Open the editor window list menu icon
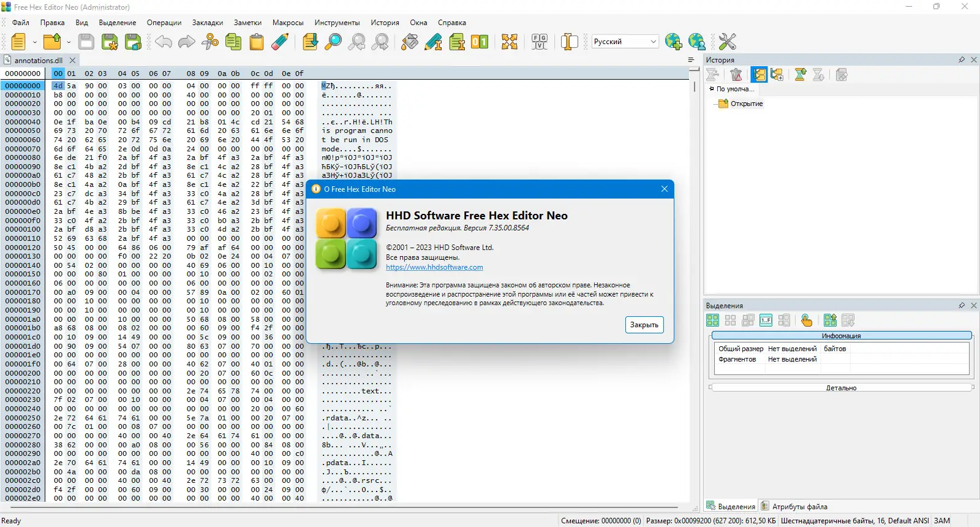 point(691,60)
